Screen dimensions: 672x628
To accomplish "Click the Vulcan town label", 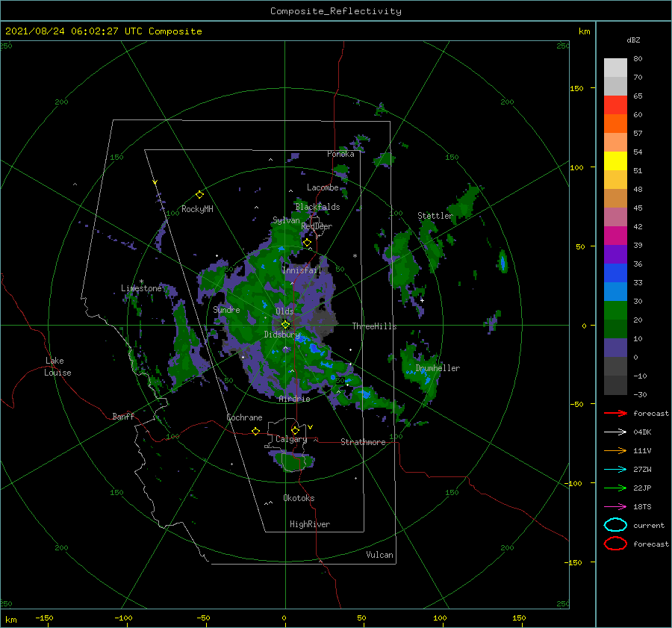I will pyautogui.click(x=379, y=555).
